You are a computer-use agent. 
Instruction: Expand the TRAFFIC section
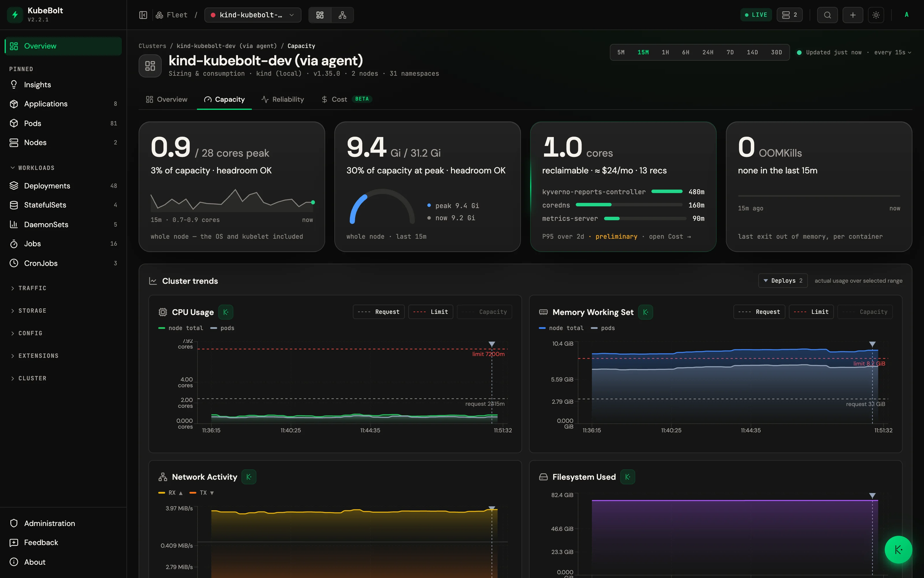click(29, 288)
